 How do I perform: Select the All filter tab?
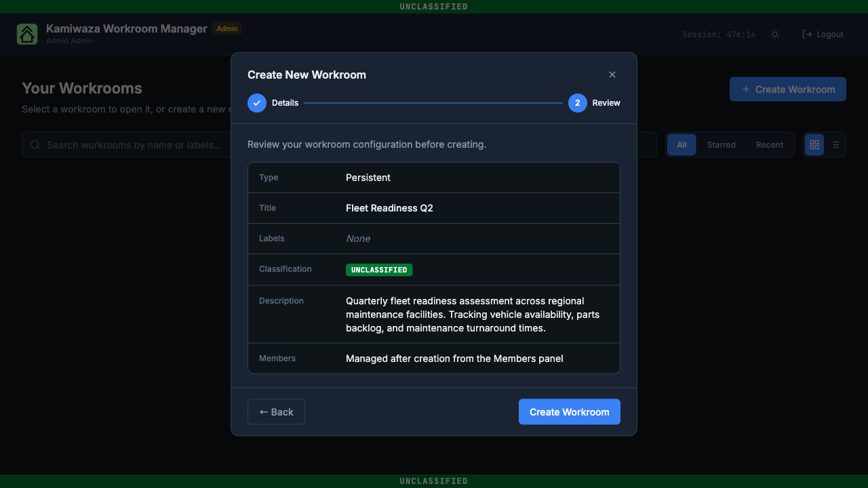coord(682,144)
